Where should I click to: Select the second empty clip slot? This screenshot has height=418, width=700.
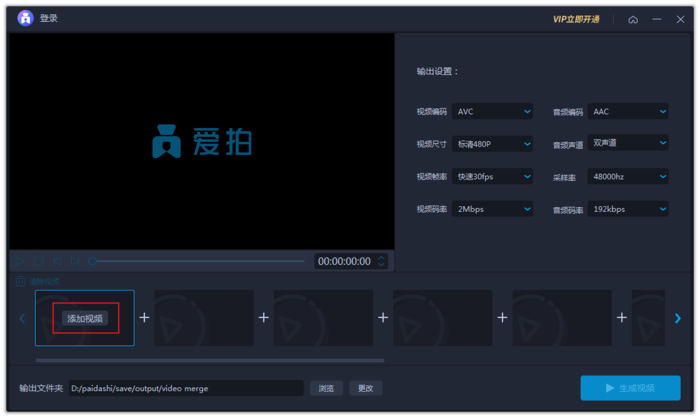pyautogui.click(x=204, y=318)
